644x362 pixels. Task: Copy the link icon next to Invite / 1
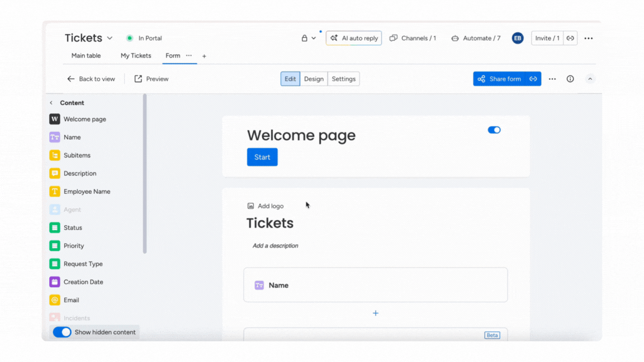(x=570, y=38)
